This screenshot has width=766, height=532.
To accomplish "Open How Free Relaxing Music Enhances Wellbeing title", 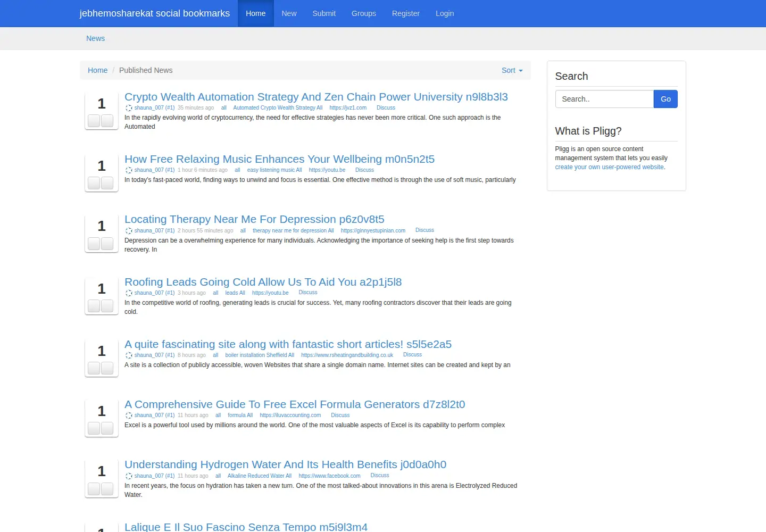I will (279, 159).
